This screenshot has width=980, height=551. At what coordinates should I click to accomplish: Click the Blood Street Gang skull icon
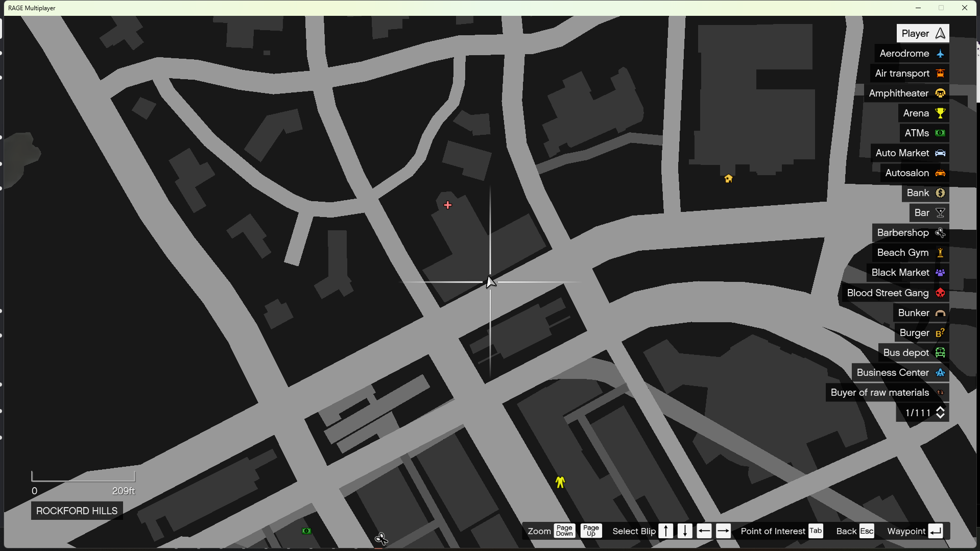coord(940,293)
